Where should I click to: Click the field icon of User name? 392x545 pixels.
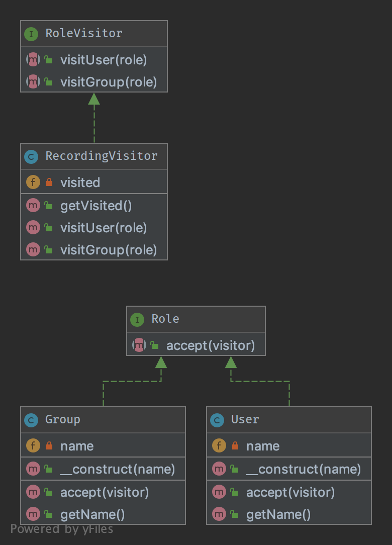point(219,445)
